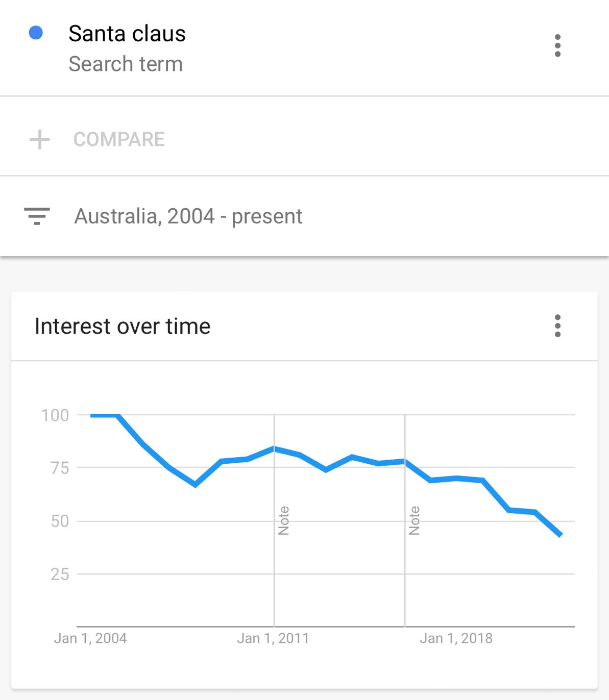Image resolution: width=609 pixels, height=700 pixels.
Task: Click the "Jan 1, 2011" axis label
Action: click(273, 638)
